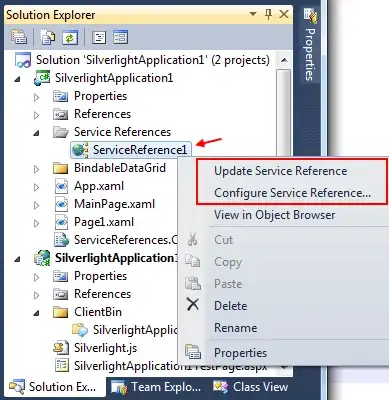Click the pin auto-hide icon in Solution Explorer title

tap(269, 14)
